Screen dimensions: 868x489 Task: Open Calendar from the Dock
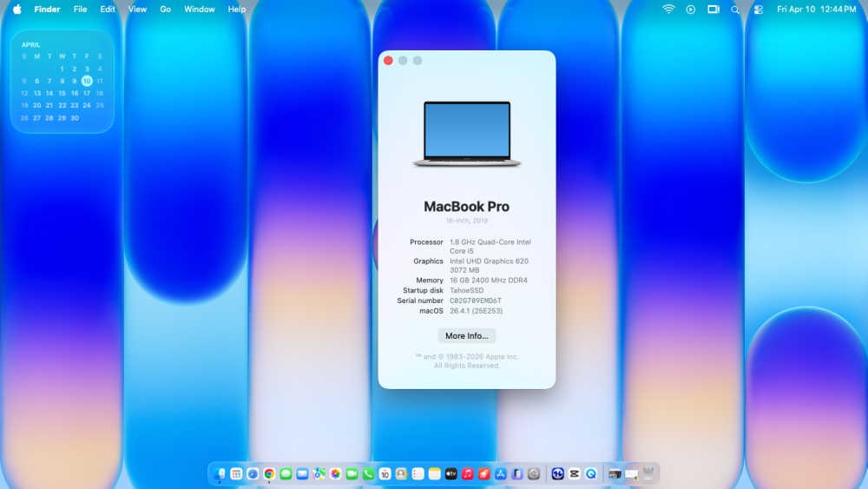(385, 473)
